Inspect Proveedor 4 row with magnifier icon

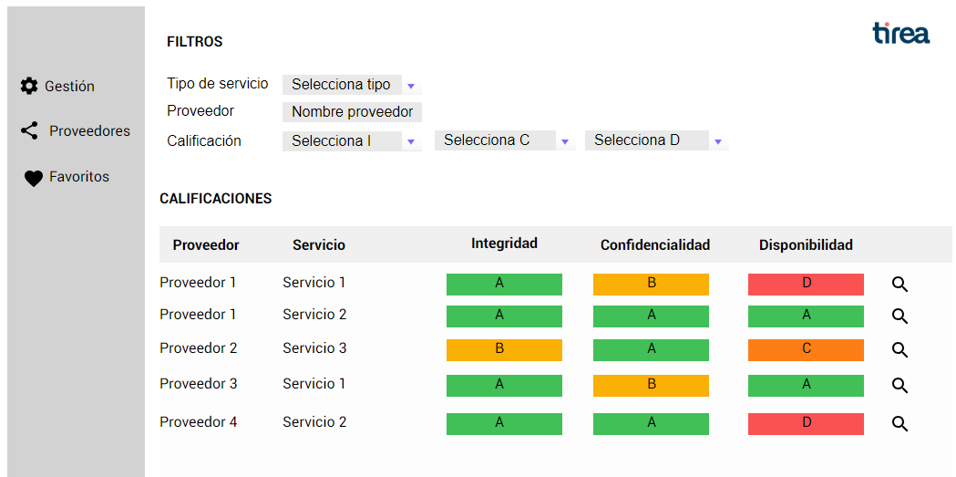coord(900,424)
